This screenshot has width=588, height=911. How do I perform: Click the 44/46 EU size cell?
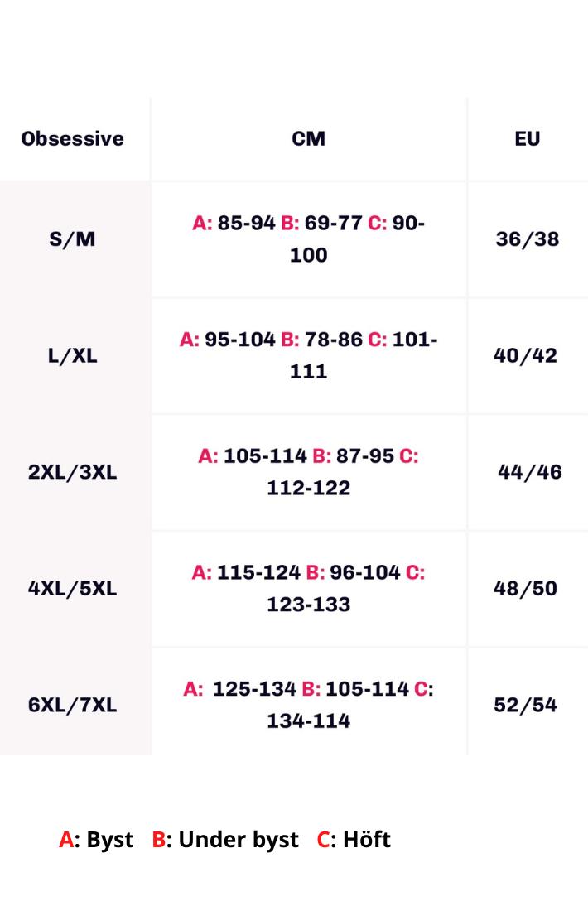coord(530,472)
